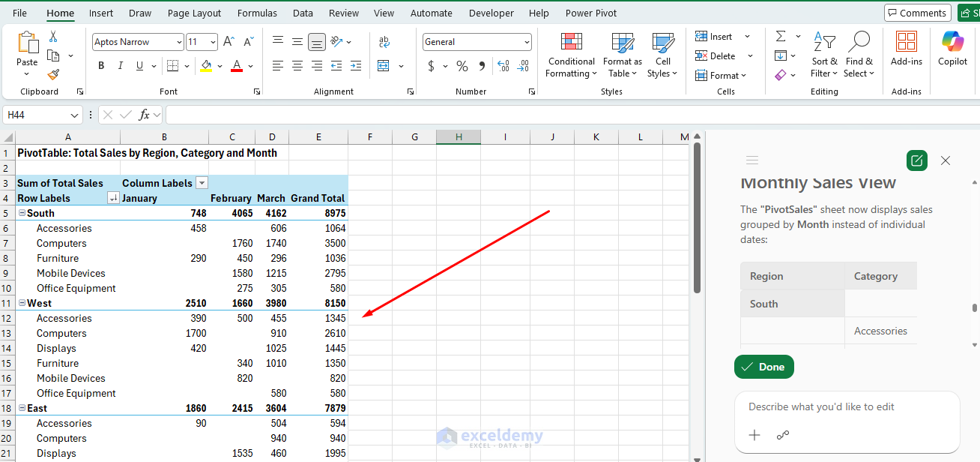Click the Format cells button

[x=721, y=75]
